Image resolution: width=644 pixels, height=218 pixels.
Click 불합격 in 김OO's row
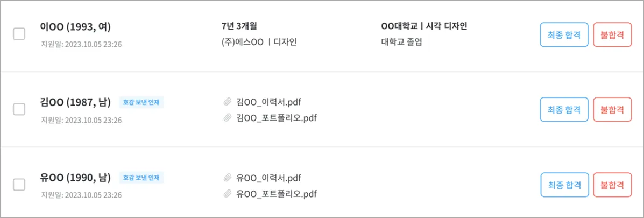[612, 110]
